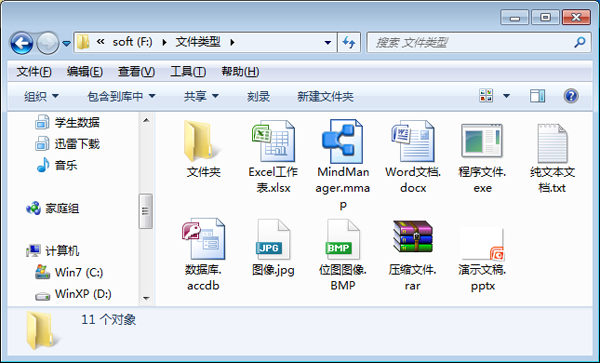Click the sidebar scrollbar thumb
Image resolution: width=600 pixels, height=363 pixels.
pyautogui.click(x=146, y=211)
